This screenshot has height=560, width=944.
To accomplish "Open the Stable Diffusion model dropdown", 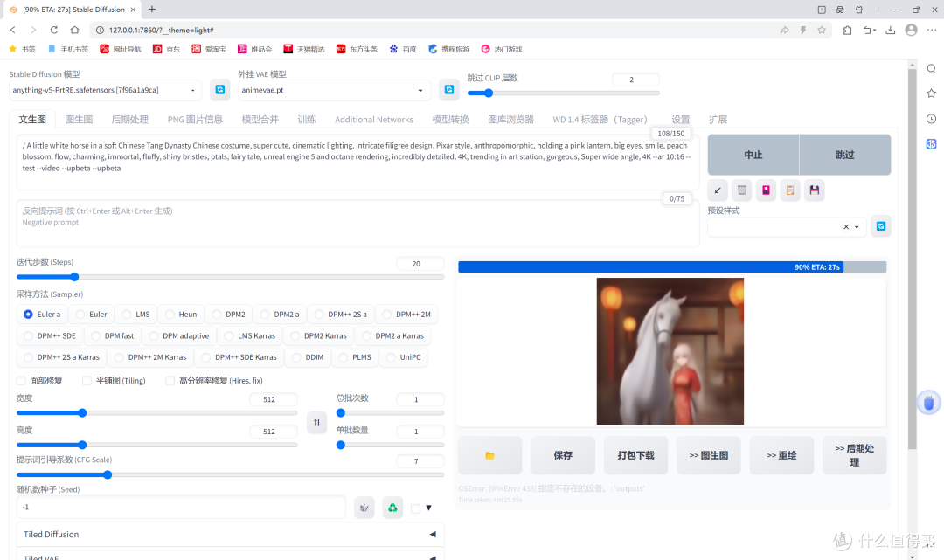I will 106,90.
